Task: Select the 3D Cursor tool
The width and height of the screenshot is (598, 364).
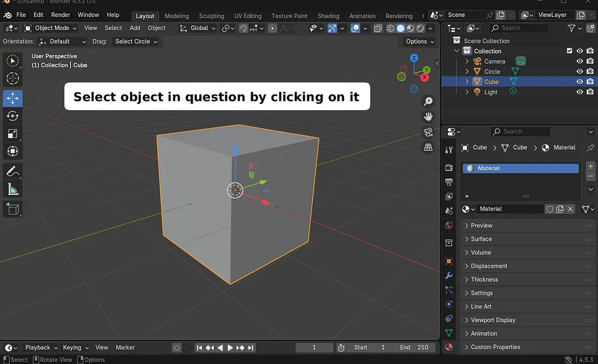Action: pos(12,78)
